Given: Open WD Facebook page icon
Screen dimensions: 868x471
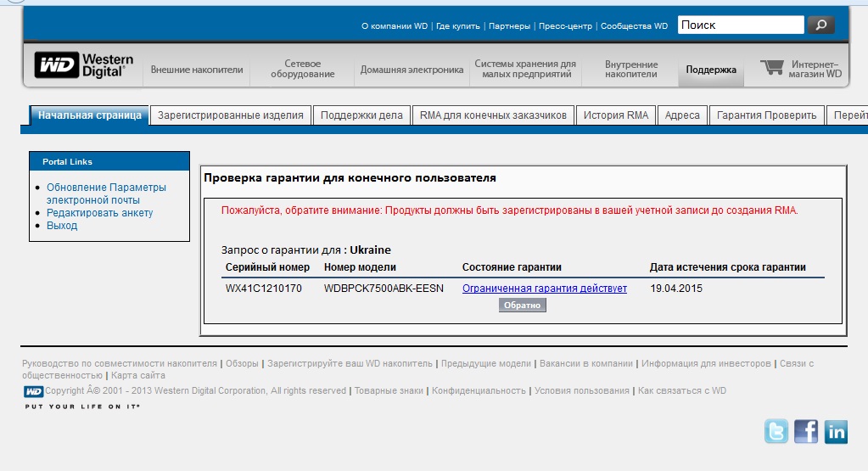Looking at the screenshot, I should (x=806, y=431).
